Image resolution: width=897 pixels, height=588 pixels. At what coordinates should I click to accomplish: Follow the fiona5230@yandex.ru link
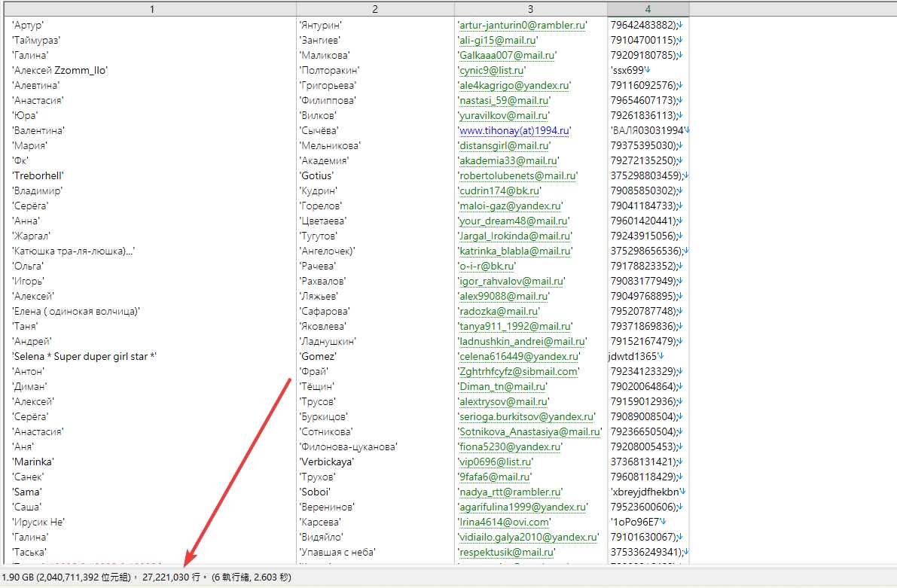coord(511,446)
